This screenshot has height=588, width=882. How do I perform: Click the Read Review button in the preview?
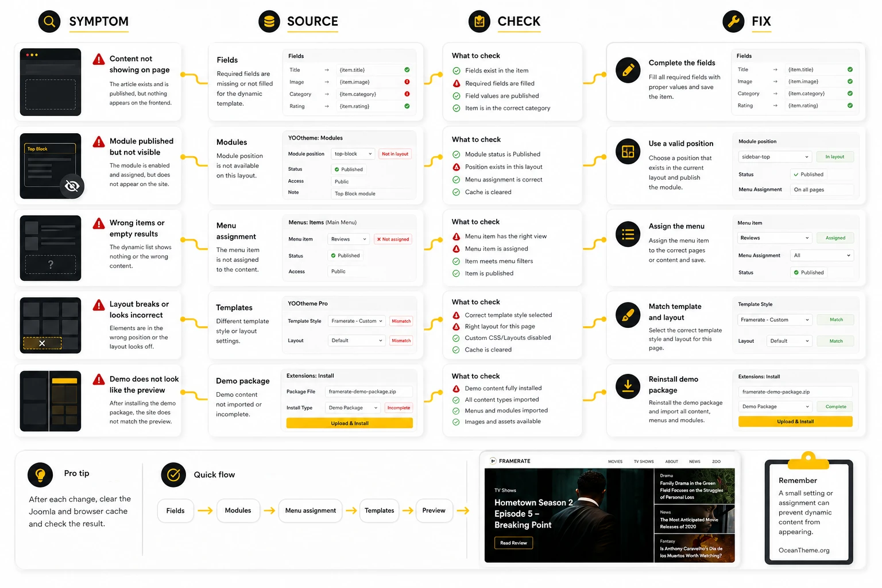click(513, 543)
